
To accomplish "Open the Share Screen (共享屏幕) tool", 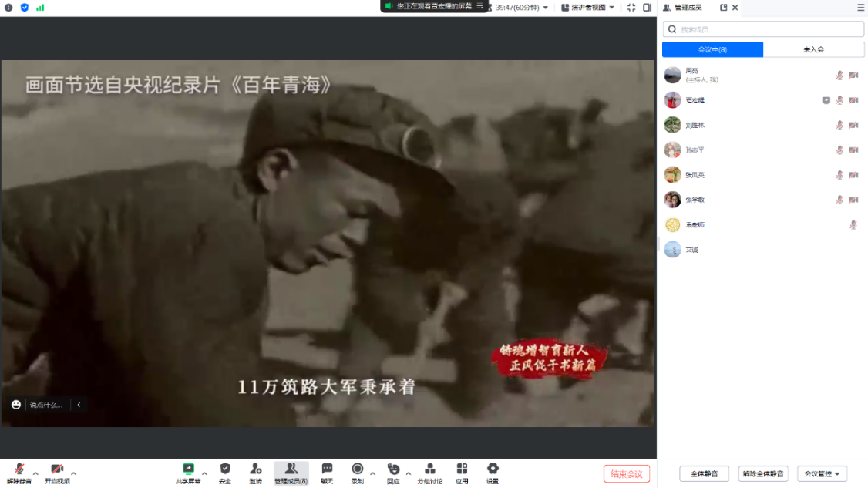I will pos(188,469).
